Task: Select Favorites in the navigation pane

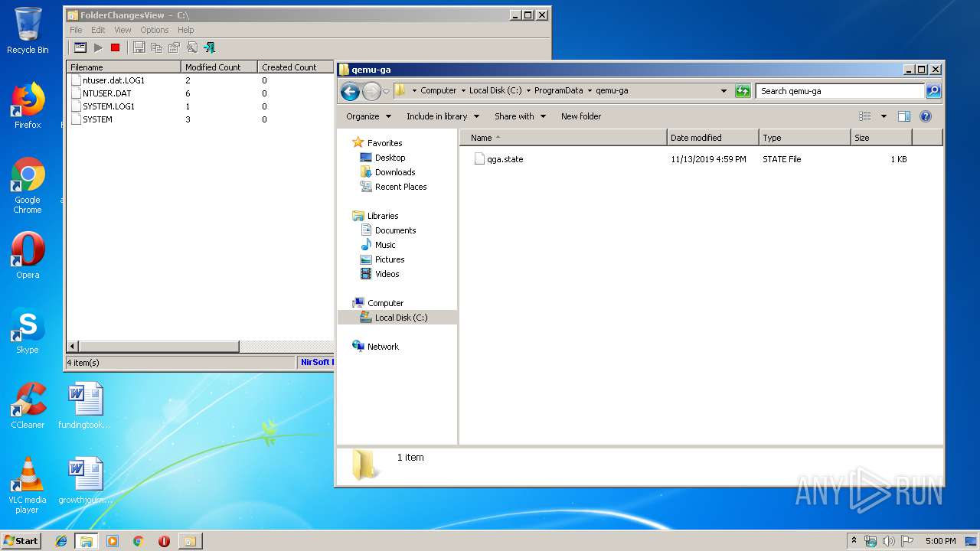Action: tap(384, 143)
